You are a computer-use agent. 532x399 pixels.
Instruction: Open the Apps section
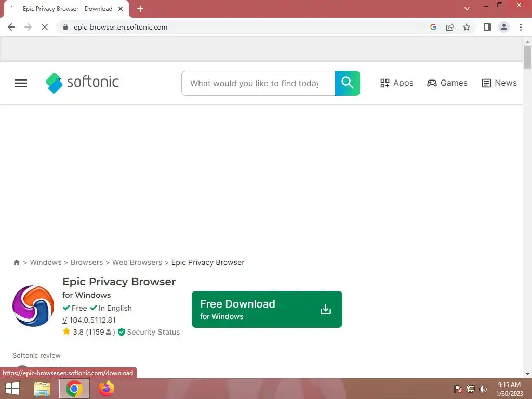point(396,83)
